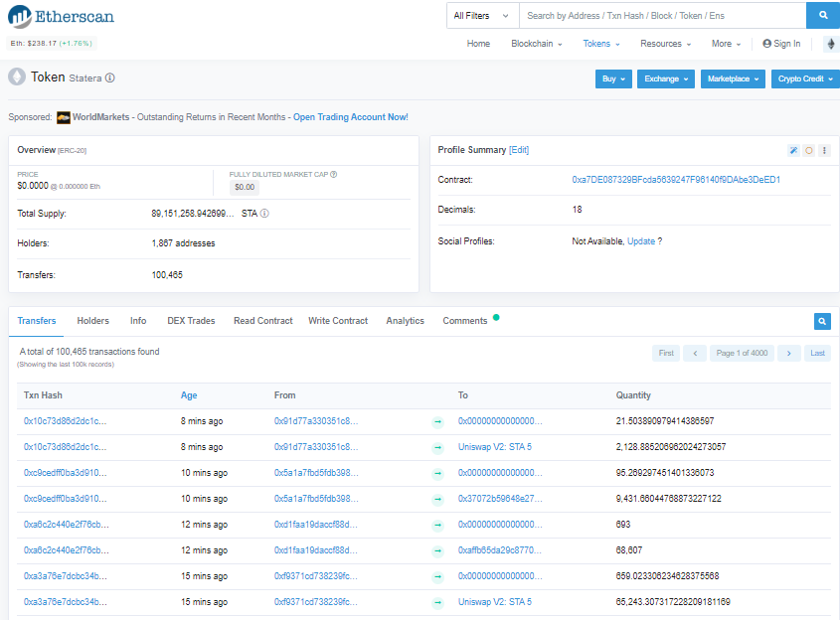Click the 1,867 addresses holders value
The height and width of the screenshot is (620, 840).
(183, 243)
